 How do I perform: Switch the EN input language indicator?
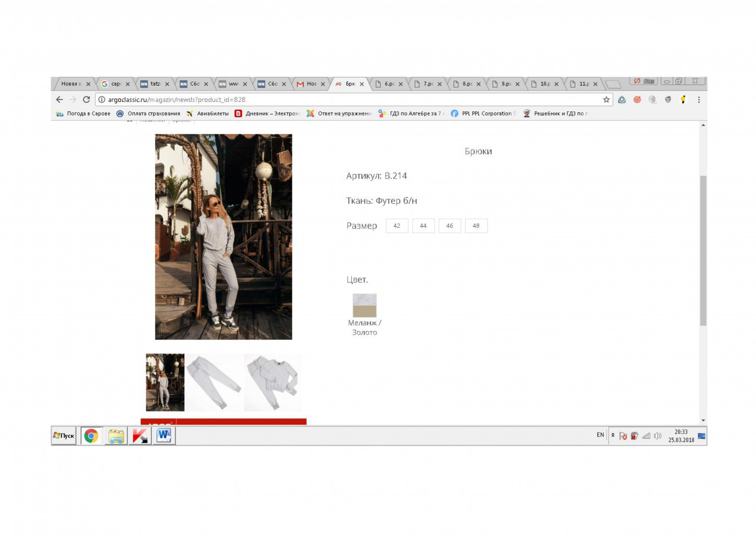(x=600, y=435)
